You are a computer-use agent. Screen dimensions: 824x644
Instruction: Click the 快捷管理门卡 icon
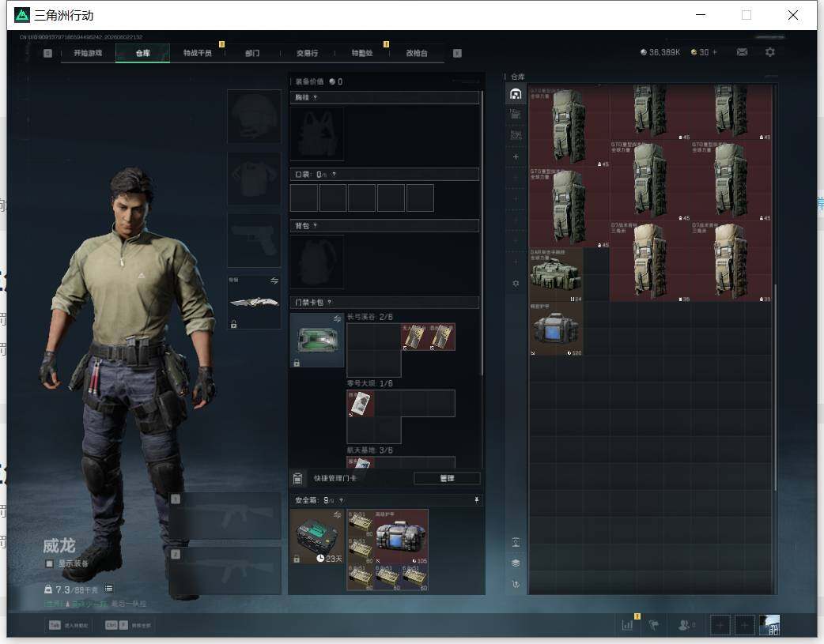297,478
